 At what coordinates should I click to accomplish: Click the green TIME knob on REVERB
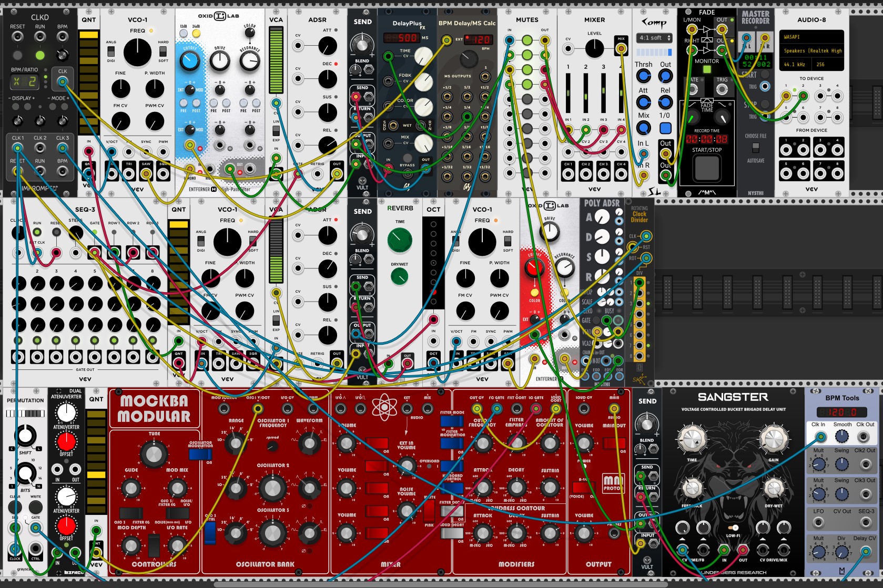tap(400, 240)
